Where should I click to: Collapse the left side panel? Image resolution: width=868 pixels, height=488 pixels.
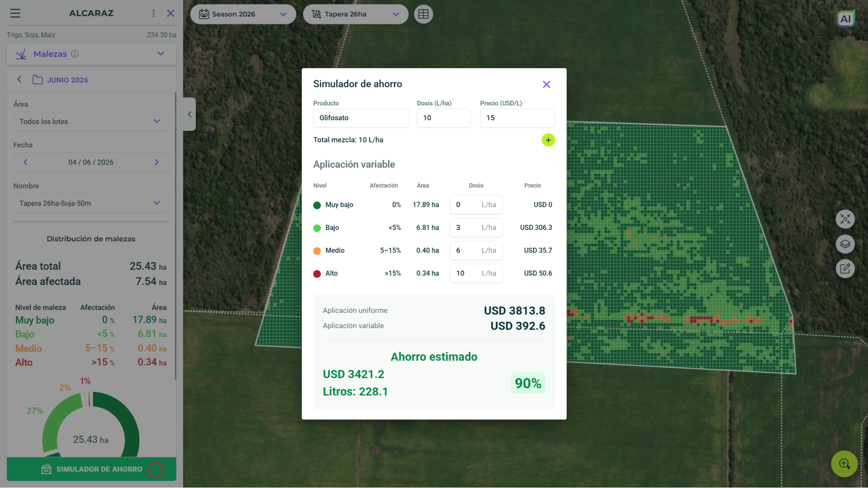coord(189,115)
